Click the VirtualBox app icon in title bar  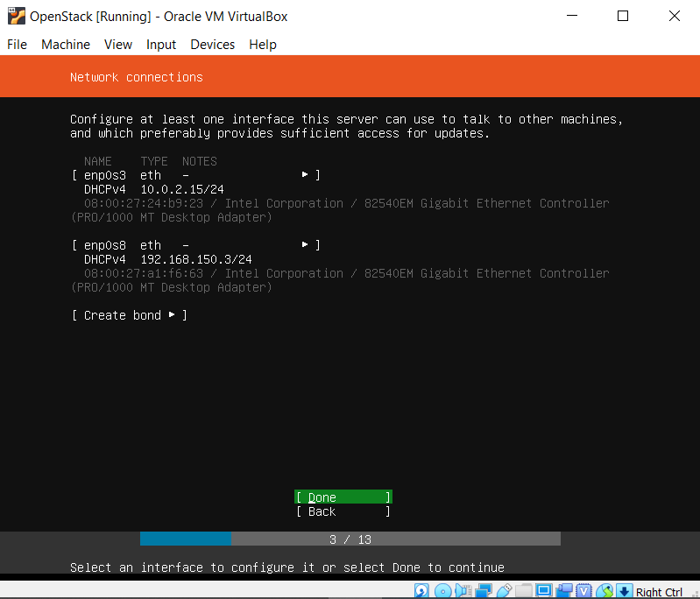[16, 16]
